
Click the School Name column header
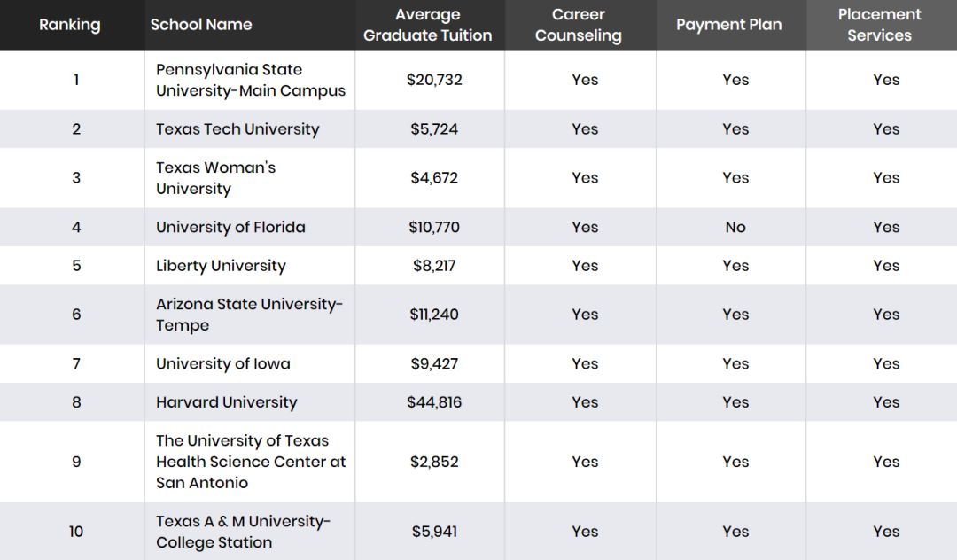coord(201,25)
